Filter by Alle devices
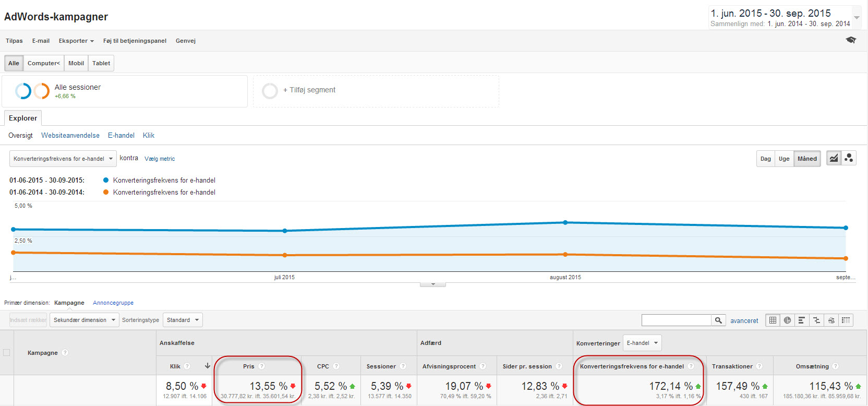 coord(14,63)
